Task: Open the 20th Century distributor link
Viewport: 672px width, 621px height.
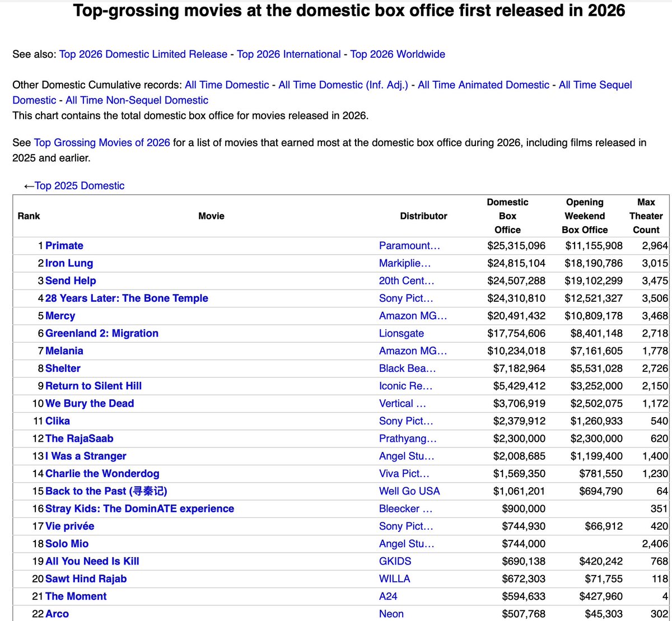Action: point(407,281)
